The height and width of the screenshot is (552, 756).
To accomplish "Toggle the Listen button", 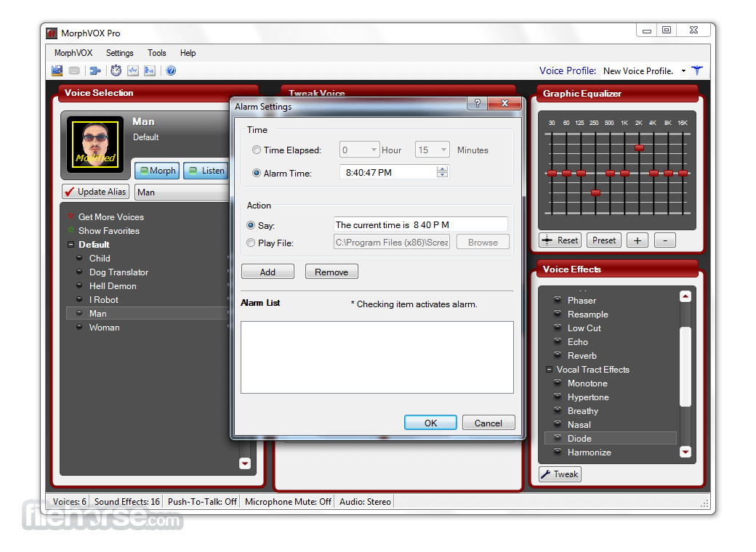I will tap(206, 171).
